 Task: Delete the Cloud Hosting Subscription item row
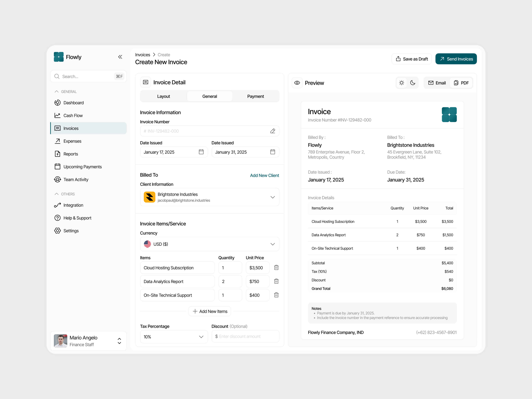coord(276,268)
